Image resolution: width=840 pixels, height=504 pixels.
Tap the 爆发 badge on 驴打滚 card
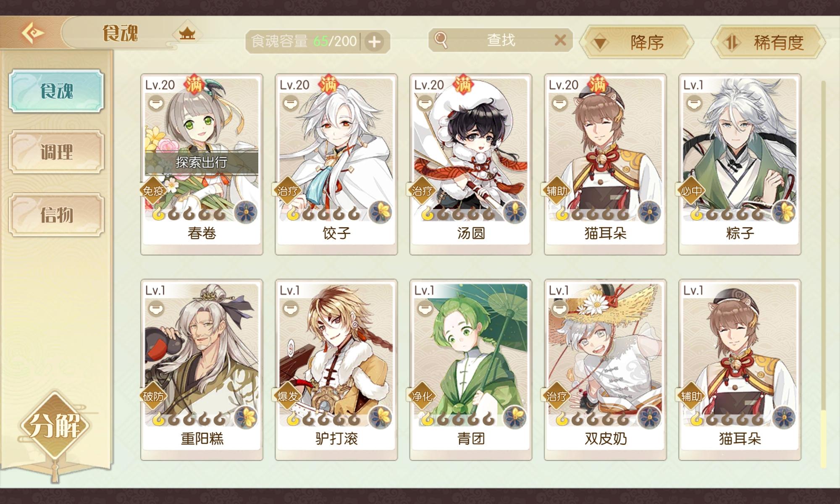[x=288, y=396]
